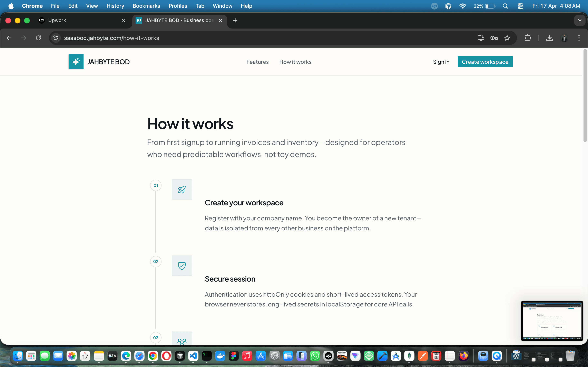The height and width of the screenshot is (367, 588).
Task: Click the Create workspace button
Action: point(485,62)
